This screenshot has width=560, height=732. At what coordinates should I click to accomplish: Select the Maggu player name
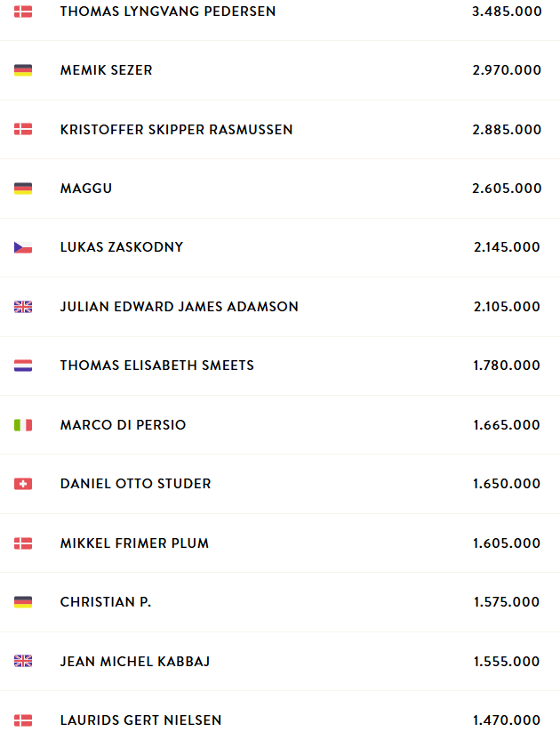pos(86,189)
